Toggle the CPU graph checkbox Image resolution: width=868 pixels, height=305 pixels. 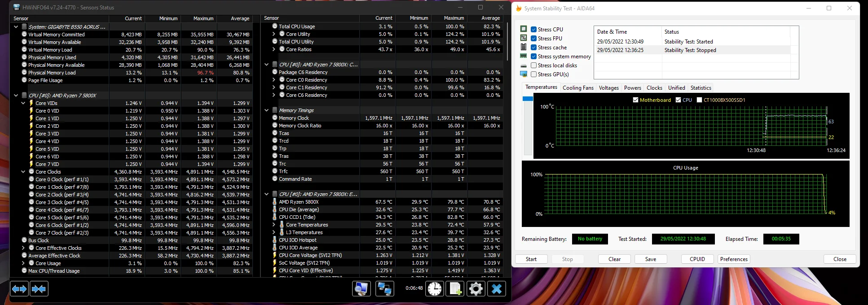678,100
